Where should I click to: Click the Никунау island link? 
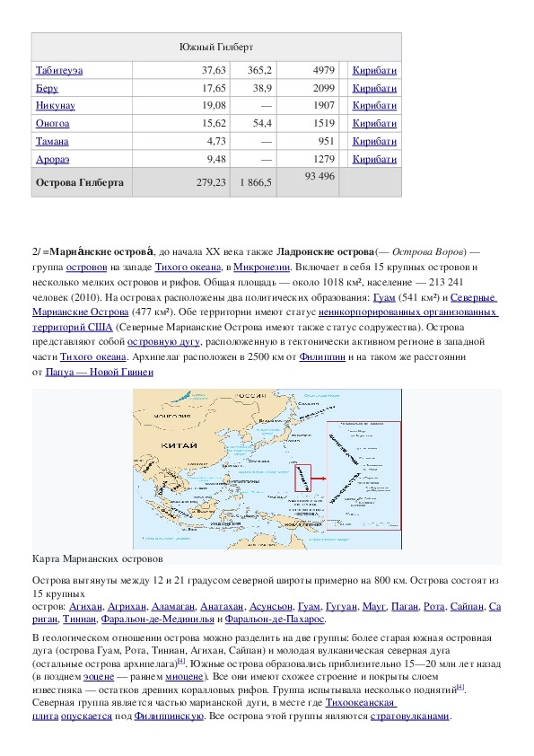click(55, 106)
